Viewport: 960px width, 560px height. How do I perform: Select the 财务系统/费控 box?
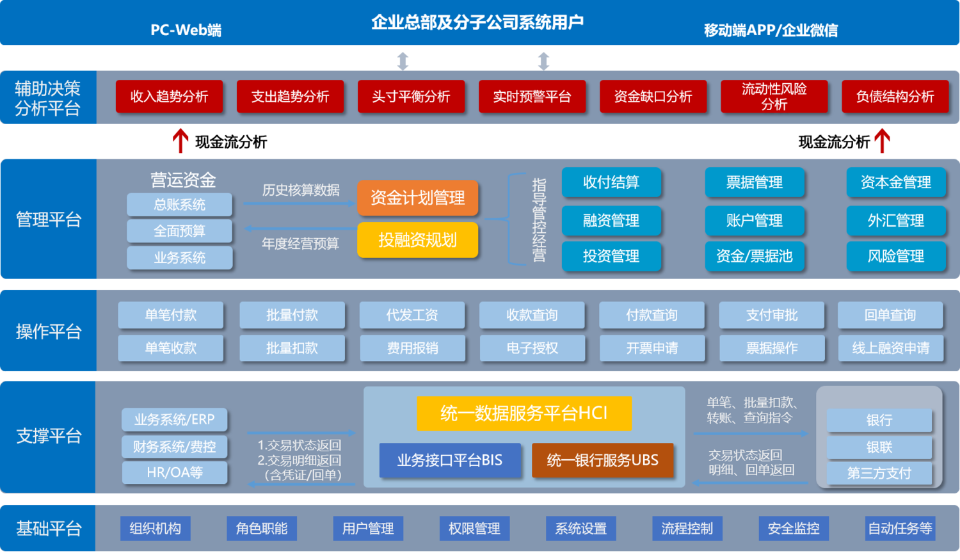point(174,447)
